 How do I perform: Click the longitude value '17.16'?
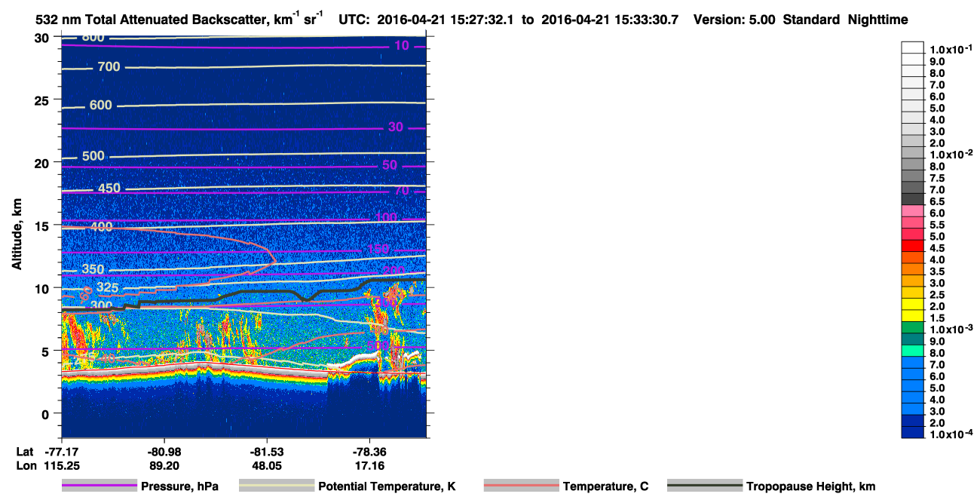[x=369, y=466]
